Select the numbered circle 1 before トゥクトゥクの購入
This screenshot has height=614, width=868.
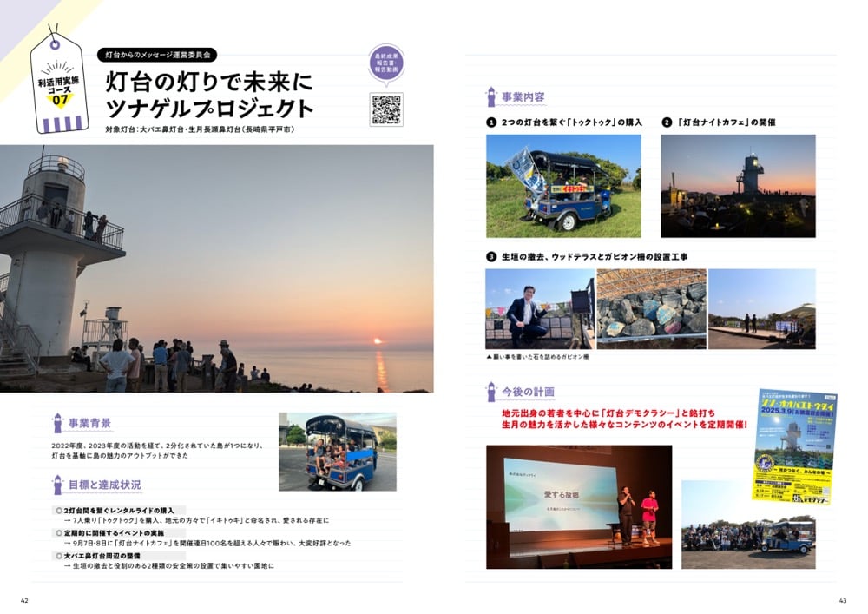pyautogui.click(x=491, y=122)
